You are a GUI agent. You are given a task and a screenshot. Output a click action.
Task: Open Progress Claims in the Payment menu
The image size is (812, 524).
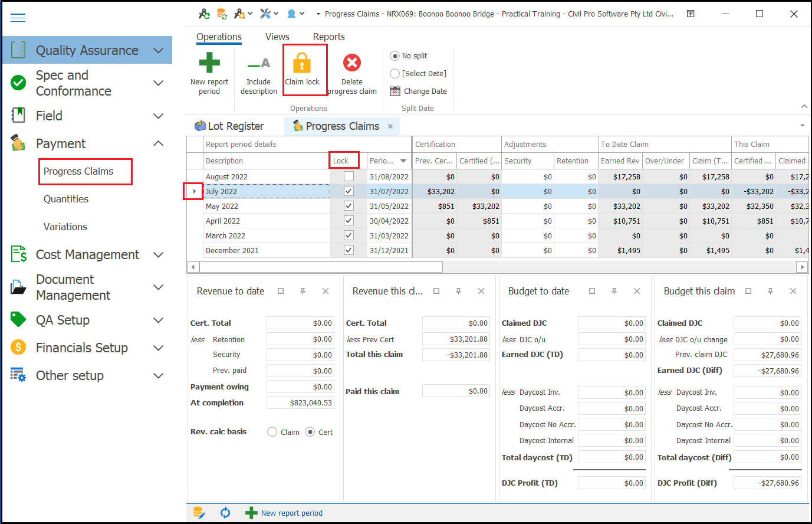pyautogui.click(x=78, y=171)
